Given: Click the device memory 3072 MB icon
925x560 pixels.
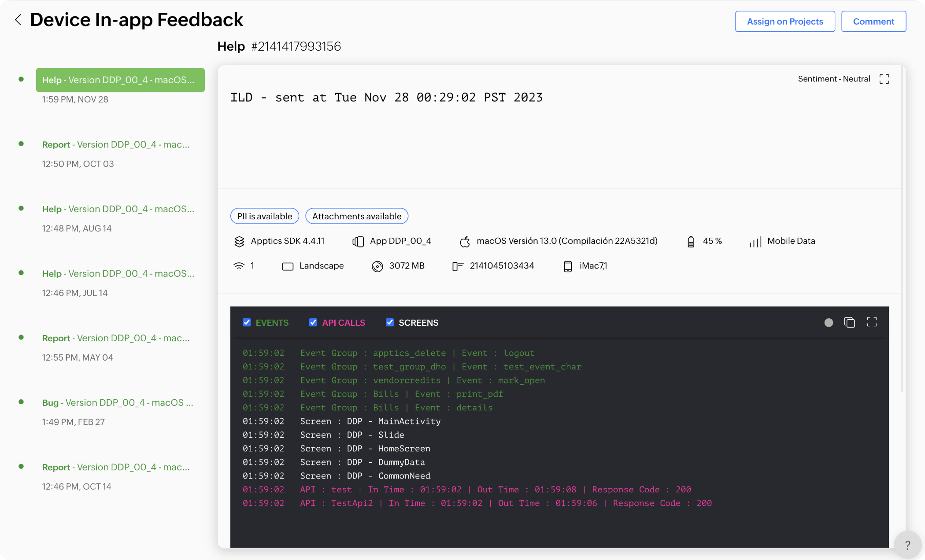Looking at the screenshot, I should pos(377,265).
